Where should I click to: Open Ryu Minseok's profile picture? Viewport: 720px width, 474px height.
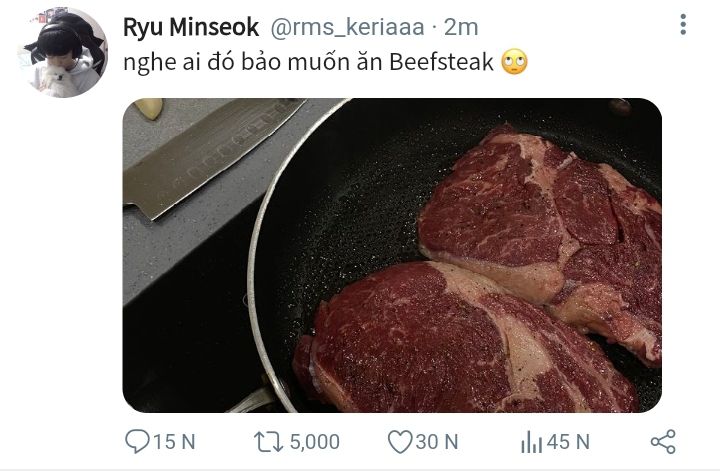62,53
